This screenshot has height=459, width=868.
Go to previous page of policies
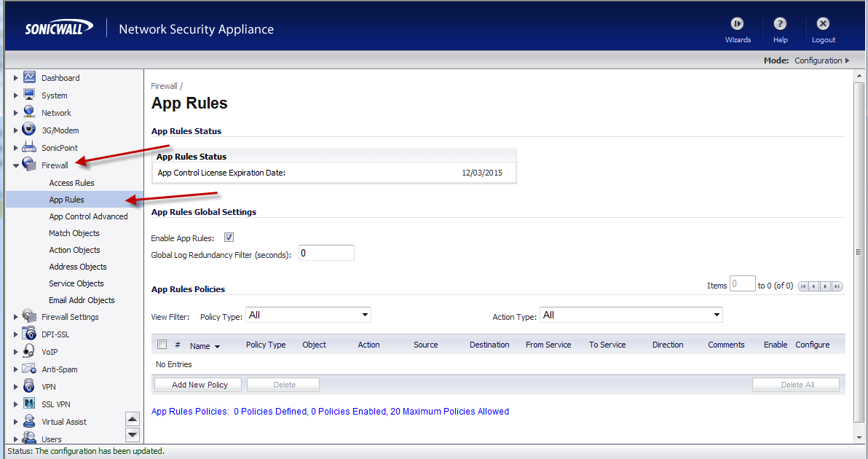click(814, 286)
